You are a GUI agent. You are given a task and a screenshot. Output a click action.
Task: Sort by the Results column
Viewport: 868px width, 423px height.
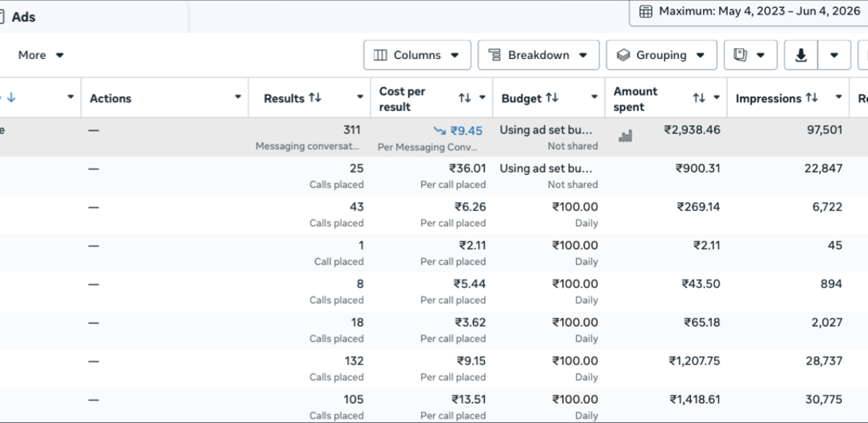tap(315, 98)
